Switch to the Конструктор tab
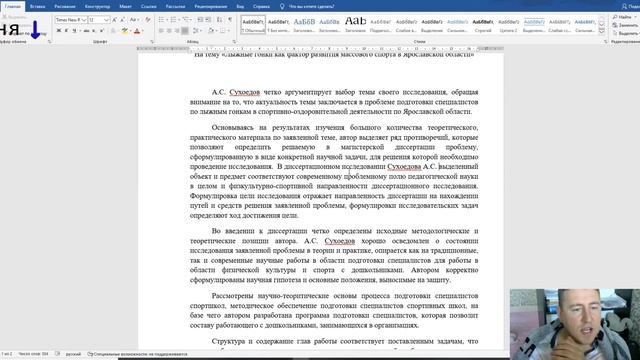The width and height of the screenshot is (640, 360). 98,6
